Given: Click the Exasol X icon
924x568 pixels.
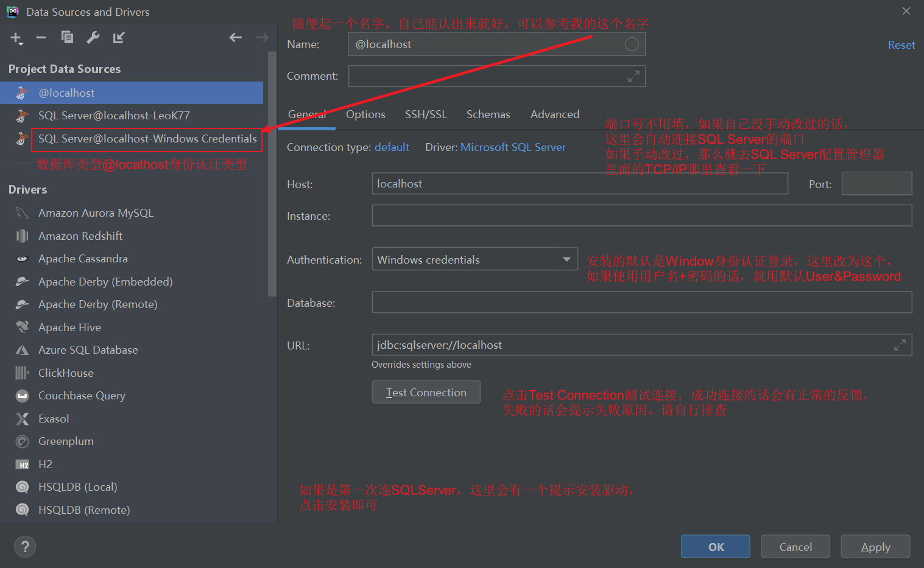Looking at the screenshot, I should click(23, 419).
